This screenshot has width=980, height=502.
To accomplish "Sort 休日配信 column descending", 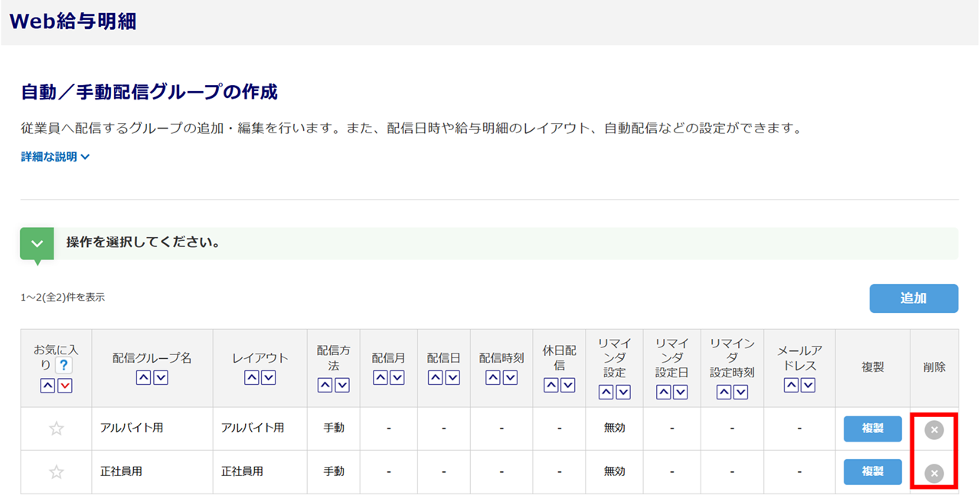I will [568, 386].
